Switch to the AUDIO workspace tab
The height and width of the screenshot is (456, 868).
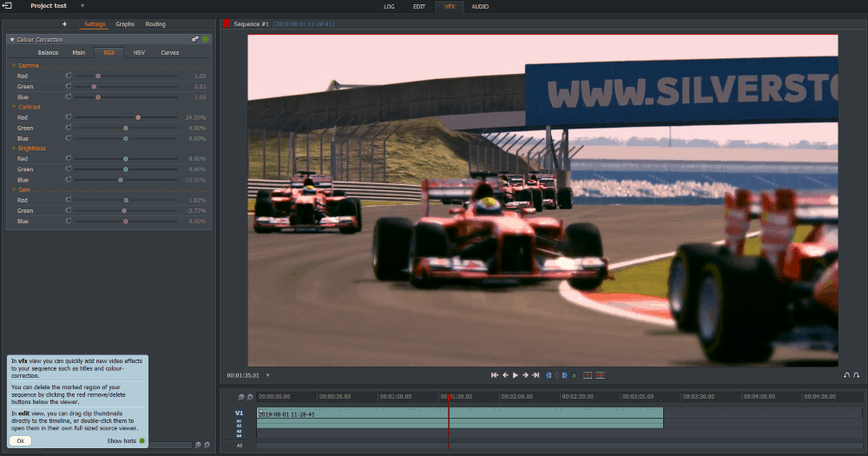tap(480, 7)
